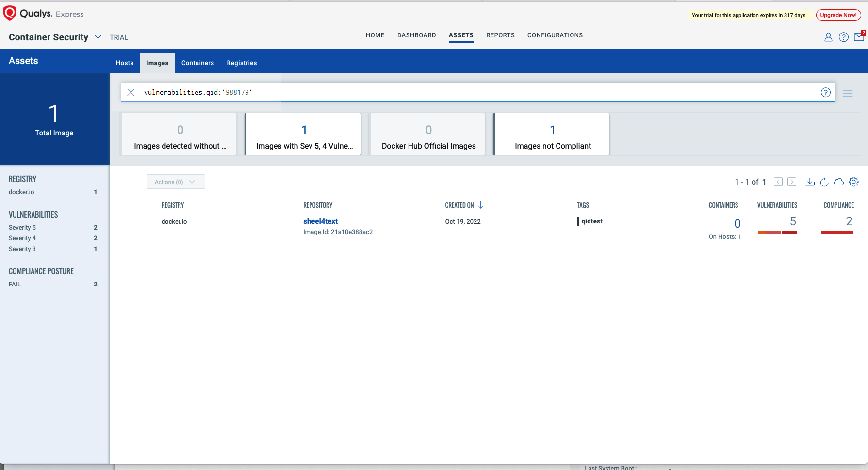Refresh the image list
This screenshot has height=470, width=868.
click(824, 182)
